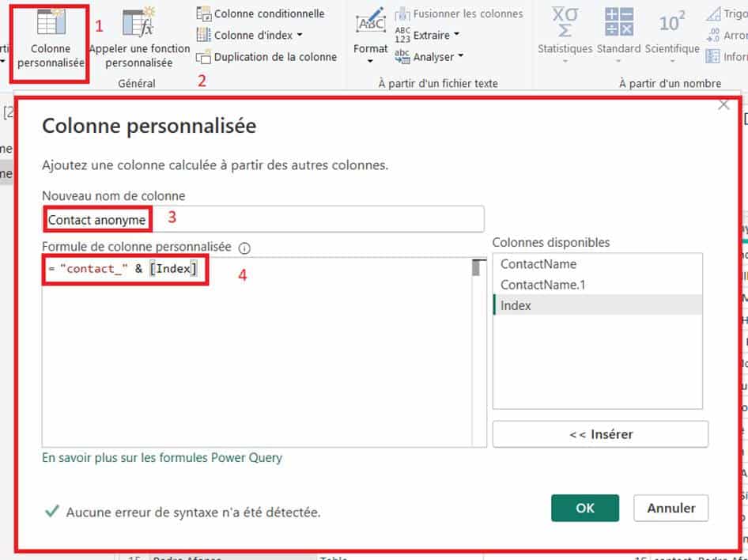Confirm with the OK button

584,509
